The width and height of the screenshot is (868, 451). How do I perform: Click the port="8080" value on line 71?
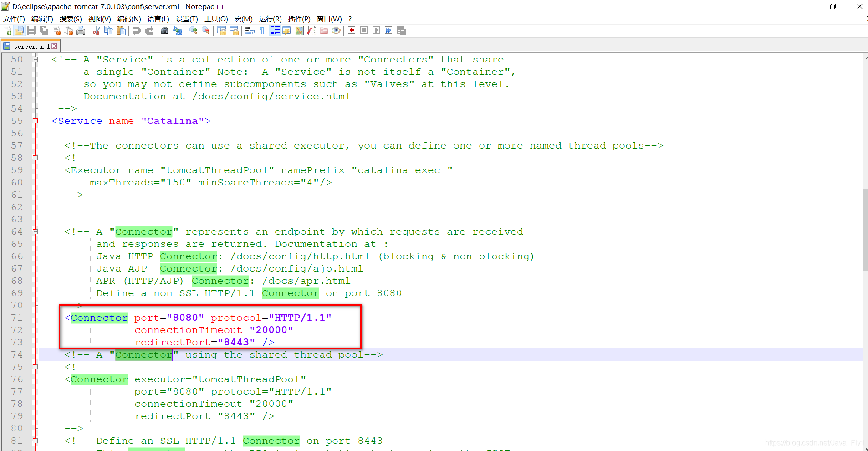click(x=169, y=318)
